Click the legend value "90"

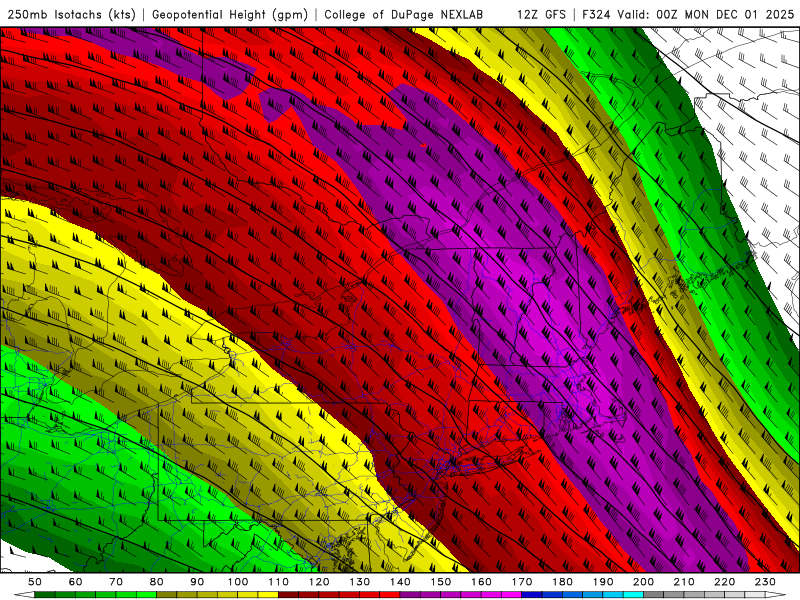pyautogui.click(x=197, y=582)
